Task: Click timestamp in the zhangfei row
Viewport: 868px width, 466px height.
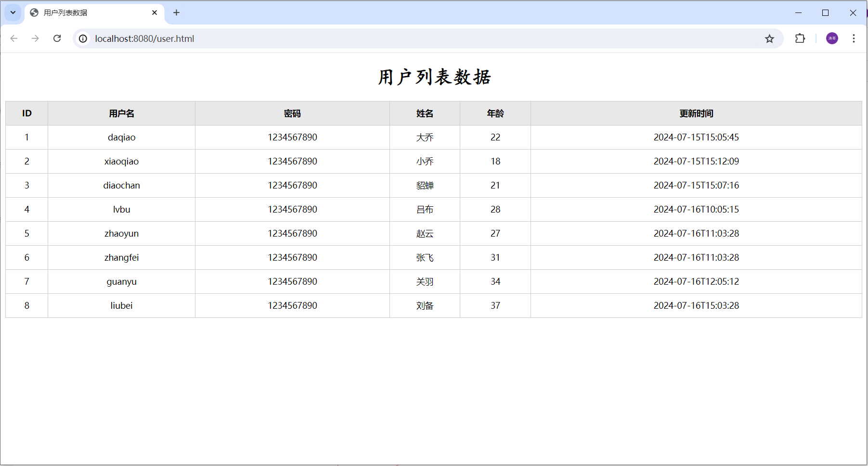Action: tap(697, 258)
